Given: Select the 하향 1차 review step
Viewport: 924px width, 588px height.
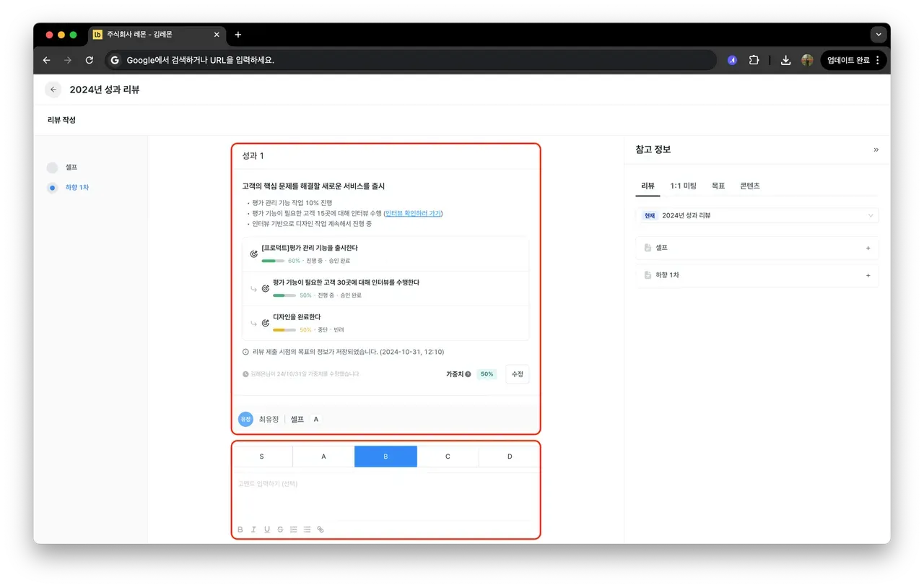Looking at the screenshot, I should click(77, 188).
